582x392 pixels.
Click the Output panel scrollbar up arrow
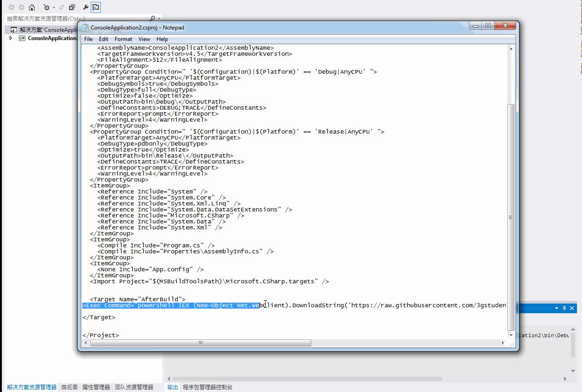[573, 330]
